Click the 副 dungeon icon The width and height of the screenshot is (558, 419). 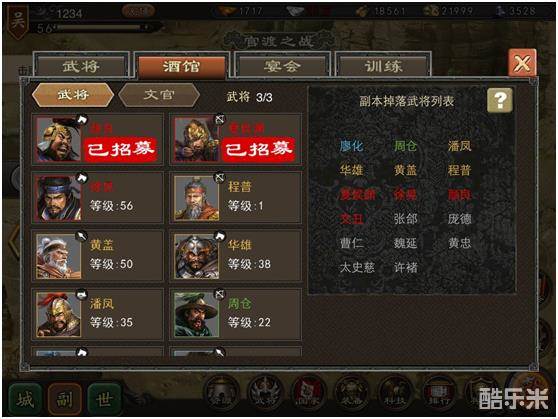65,398
